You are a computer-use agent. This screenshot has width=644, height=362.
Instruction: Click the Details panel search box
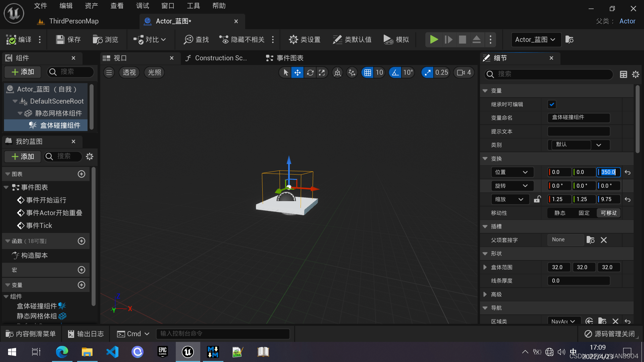(x=548, y=74)
